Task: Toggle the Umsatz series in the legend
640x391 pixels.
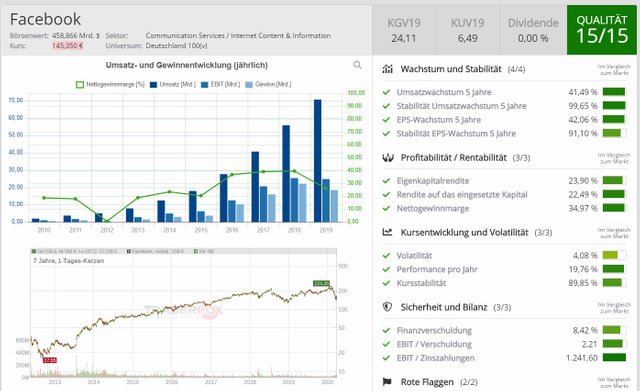Action: 173,84
